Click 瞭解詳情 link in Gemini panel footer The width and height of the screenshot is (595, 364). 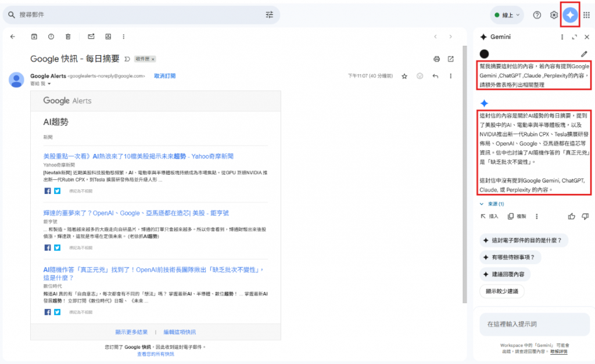coord(558,351)
